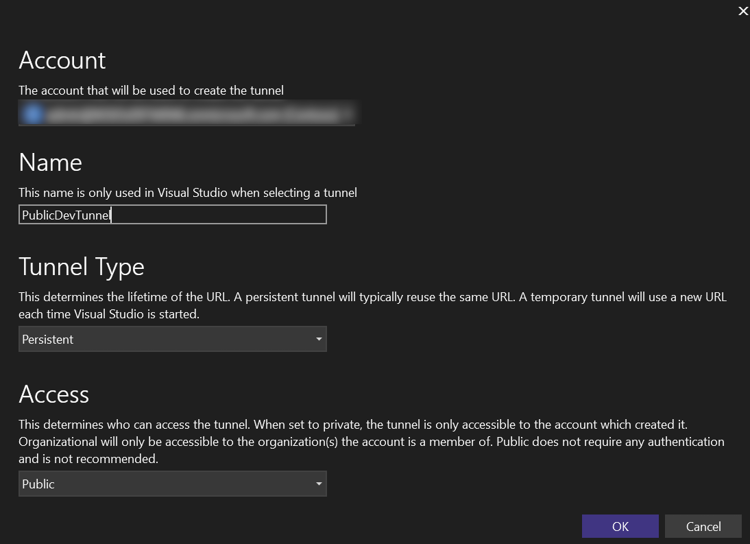Click the Tunnel Type section heading
The image size is (750, 544).
click(x=81, y=267)
